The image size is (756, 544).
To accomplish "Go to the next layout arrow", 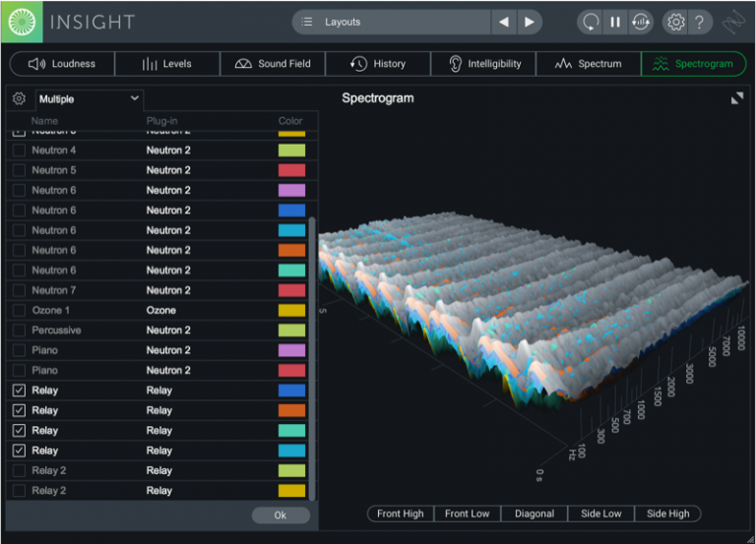I will (530, 22).
